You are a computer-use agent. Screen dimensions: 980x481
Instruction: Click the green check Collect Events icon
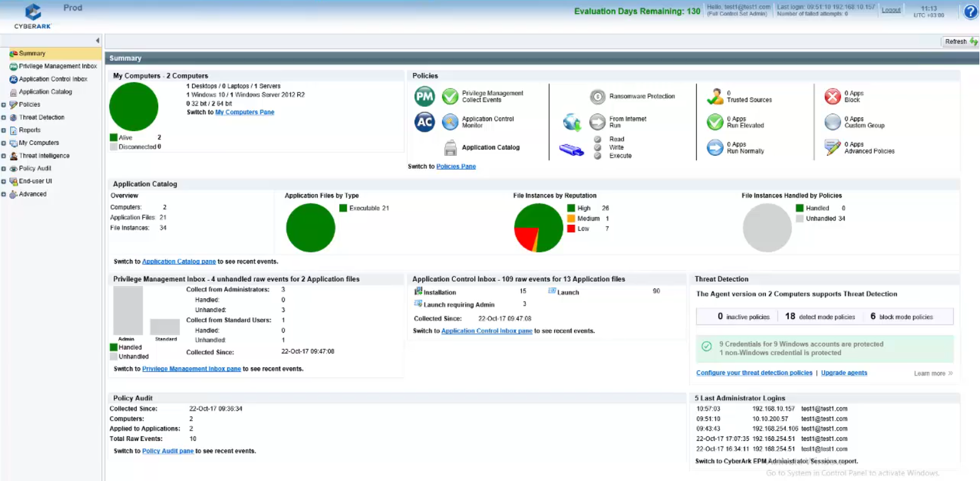(x=450, y=97)
